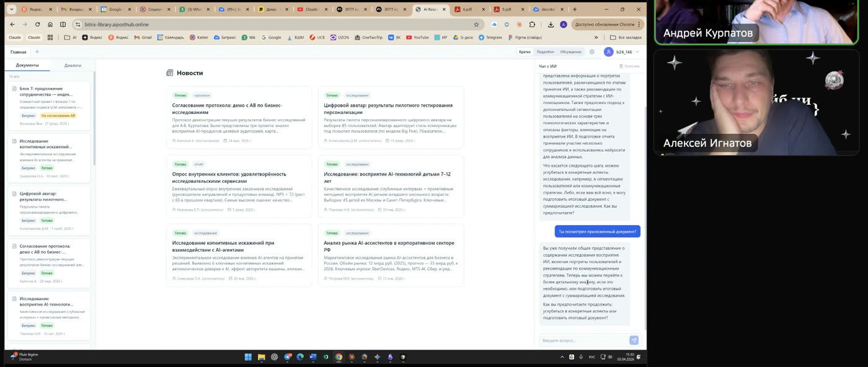Switch to the Диалоги tab
This screenshot has width=868, height=367.
pyautogui.click(x=73, y=65)
